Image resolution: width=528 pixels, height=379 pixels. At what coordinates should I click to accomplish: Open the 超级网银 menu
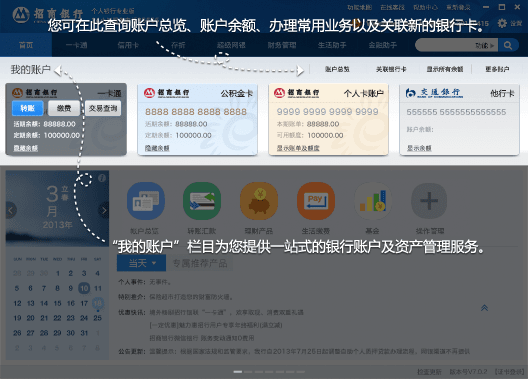[x=231, y=45]
